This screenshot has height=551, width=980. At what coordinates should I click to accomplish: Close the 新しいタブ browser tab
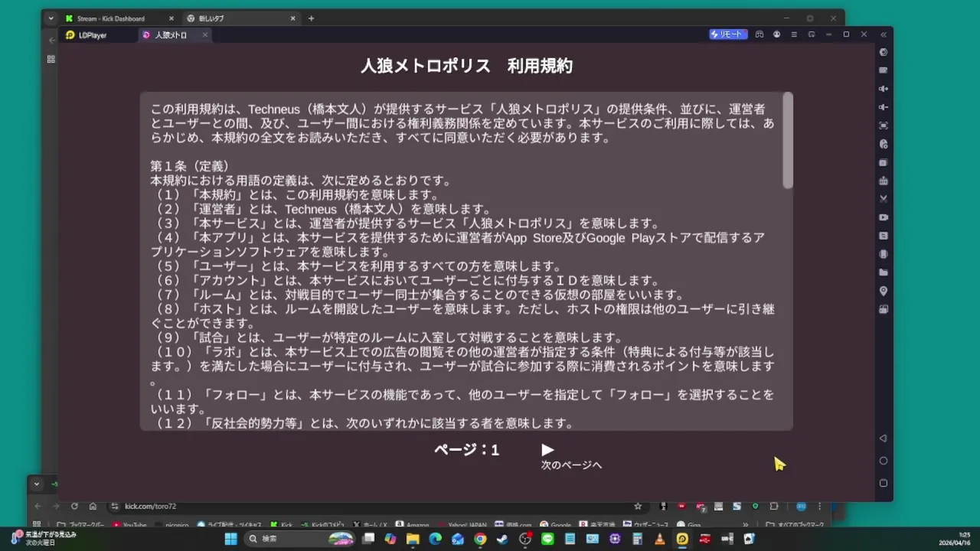pos(293,18)
